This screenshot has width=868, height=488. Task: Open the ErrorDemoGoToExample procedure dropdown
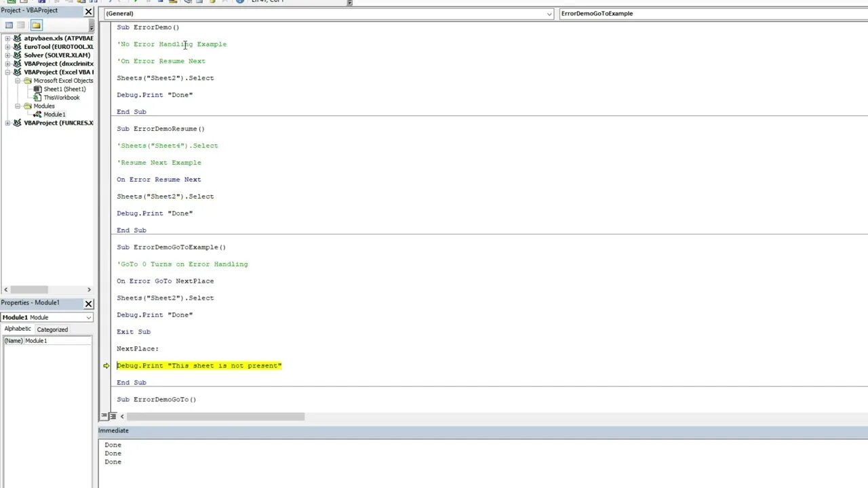(x=713, y=14)
